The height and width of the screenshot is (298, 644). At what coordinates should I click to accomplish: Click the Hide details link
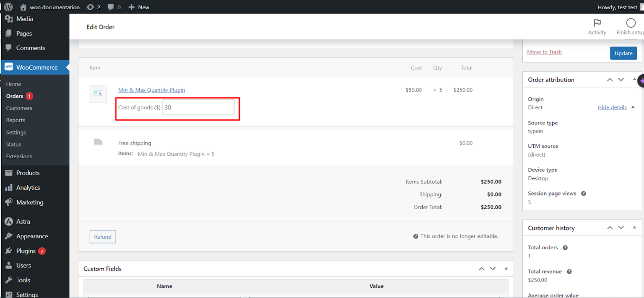click(x=612, y=107)
